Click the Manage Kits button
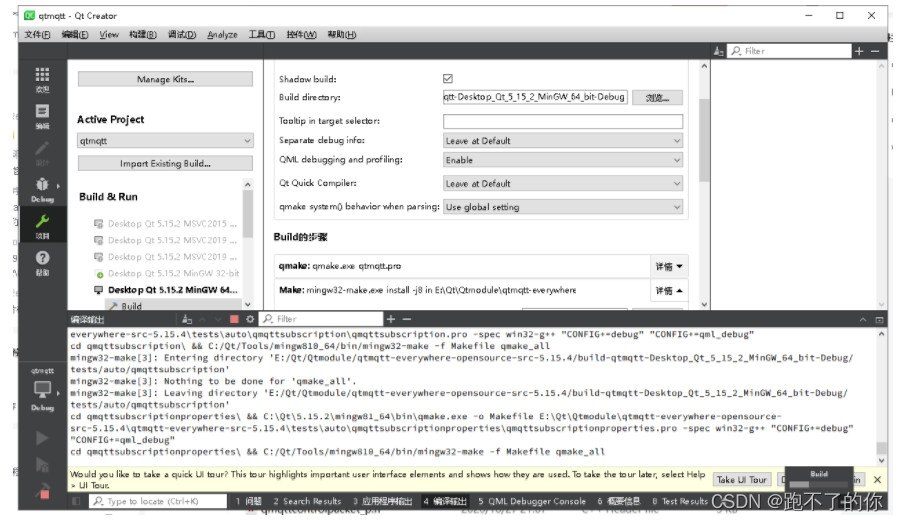This screenshot has width=899, height=521. [165, 79]
